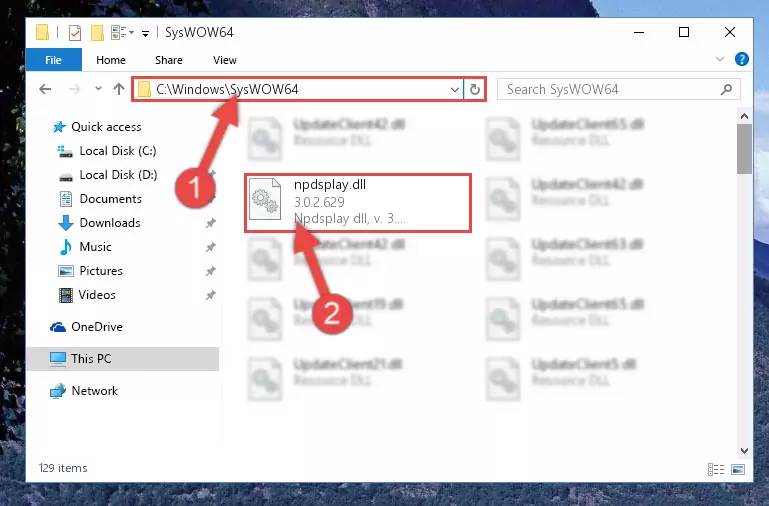Click the npdsplay.dll file name
Screen dimensions: 769x506
[x=330, y=185]
